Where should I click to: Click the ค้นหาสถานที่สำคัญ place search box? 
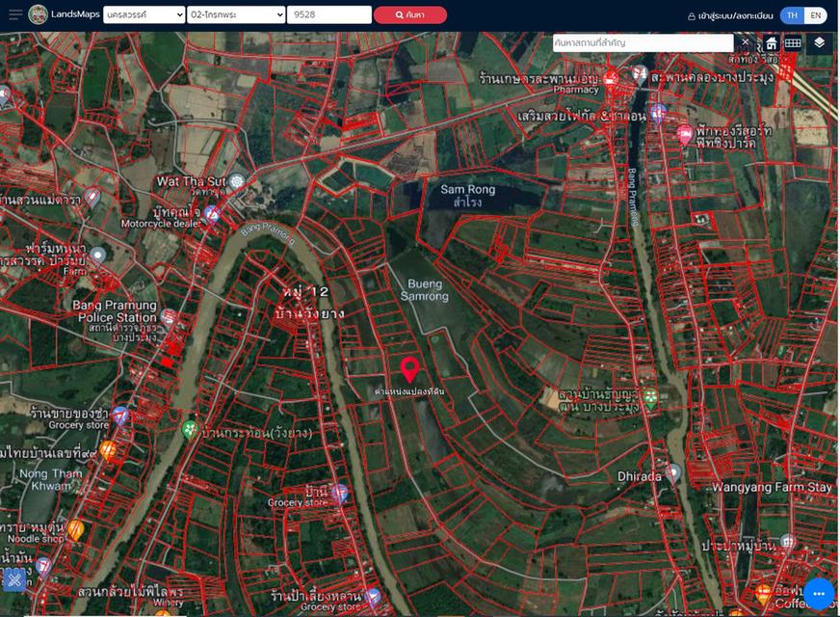[643, 43]
